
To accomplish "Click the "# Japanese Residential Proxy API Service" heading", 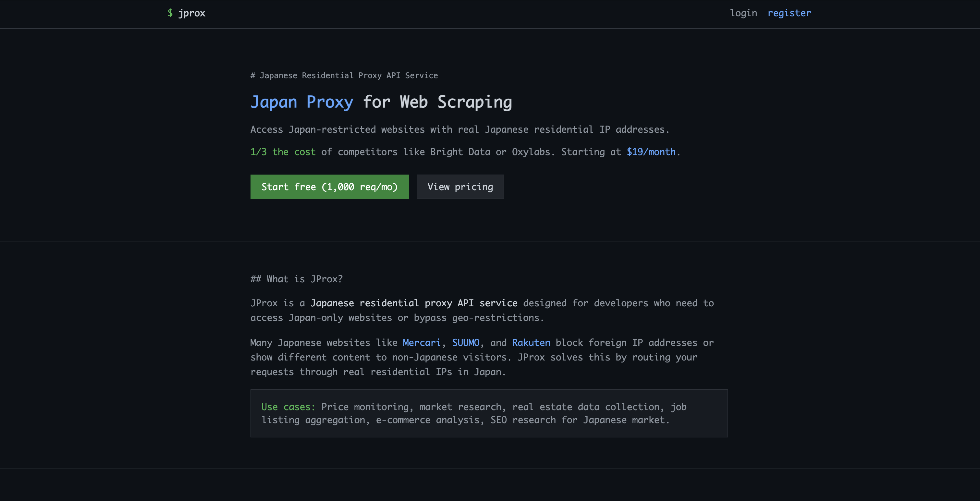I will tap(344, 75).
